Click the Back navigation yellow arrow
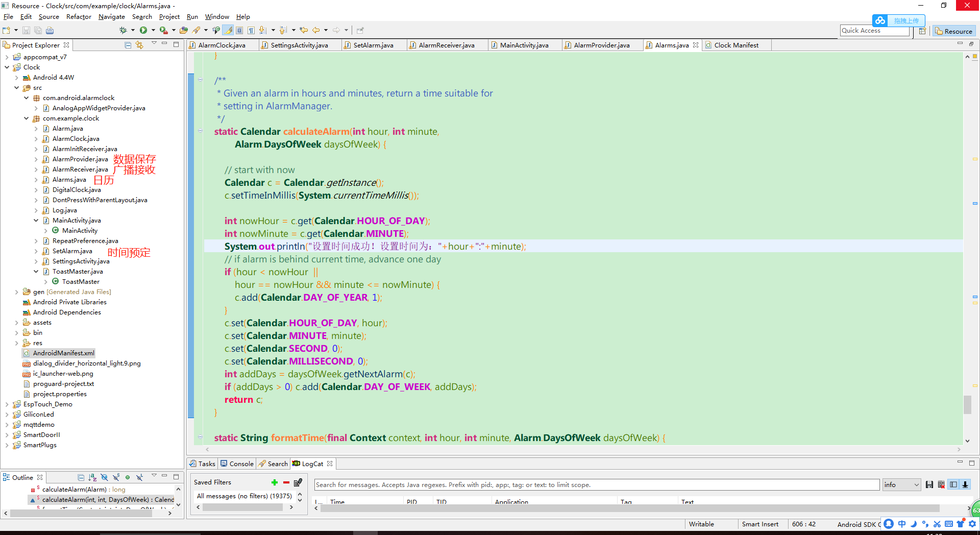Viewport: 980px width, 535px height. [x=316, y=30]
